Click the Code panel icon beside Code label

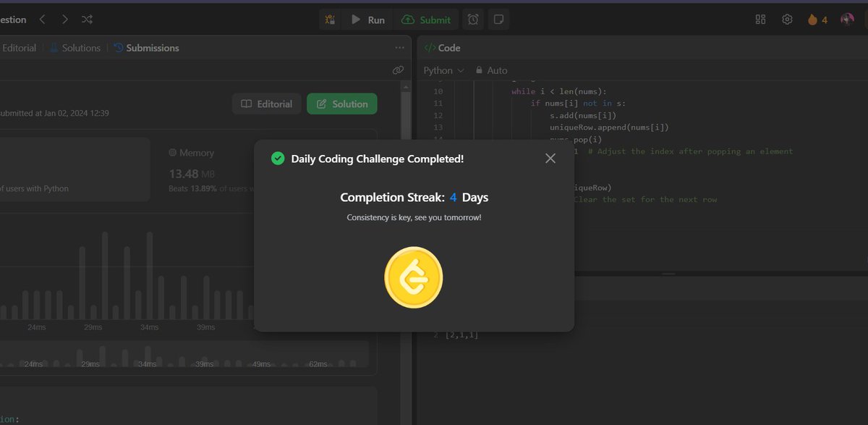coord(429,48)
